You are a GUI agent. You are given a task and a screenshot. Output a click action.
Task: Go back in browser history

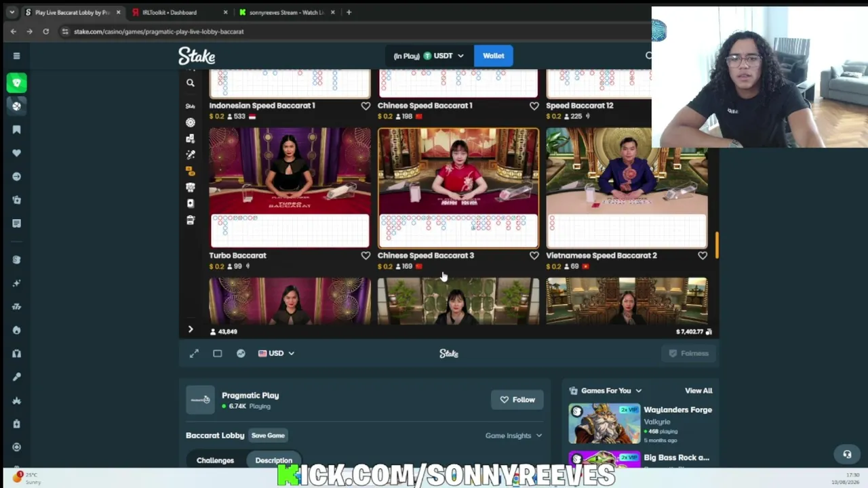pyautogui.click(x=13, y=31)
